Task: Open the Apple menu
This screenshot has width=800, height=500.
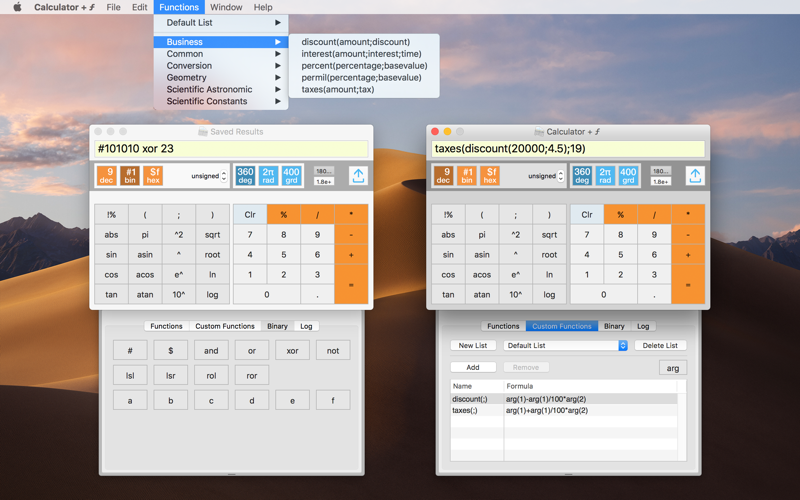Action: click(x=17, y=7)
